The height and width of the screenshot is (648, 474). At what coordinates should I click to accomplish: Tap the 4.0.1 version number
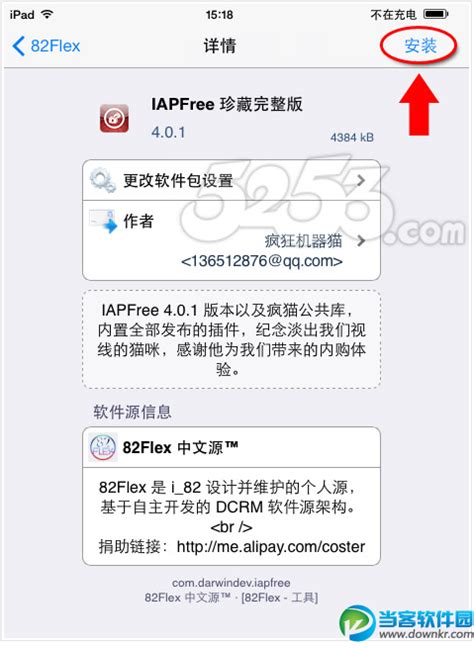coord(168,132)
